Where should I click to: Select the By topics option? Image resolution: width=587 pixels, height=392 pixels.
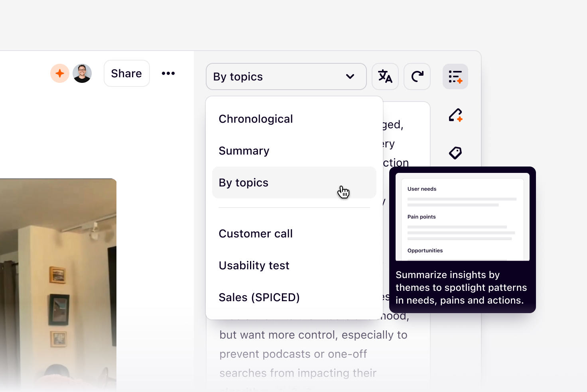coord(243,182)
